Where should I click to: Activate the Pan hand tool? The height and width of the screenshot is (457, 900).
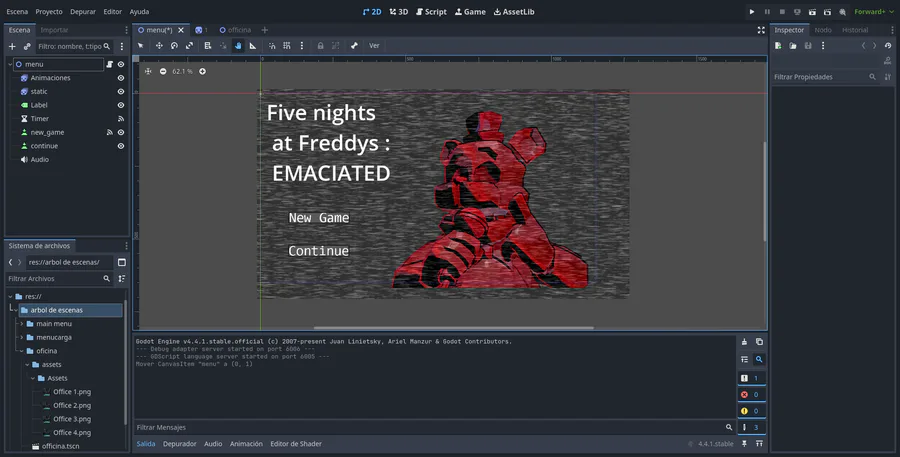(238, 45)
